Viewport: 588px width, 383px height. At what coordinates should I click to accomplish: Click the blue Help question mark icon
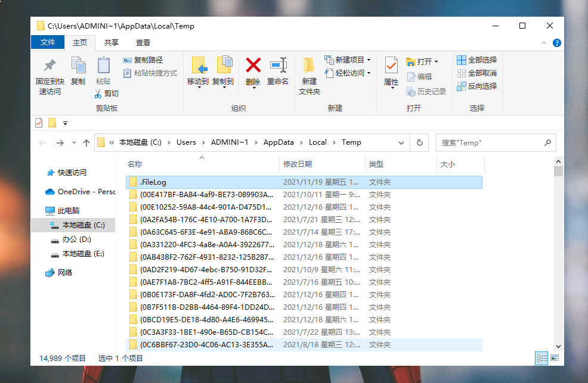click(557, 43)
